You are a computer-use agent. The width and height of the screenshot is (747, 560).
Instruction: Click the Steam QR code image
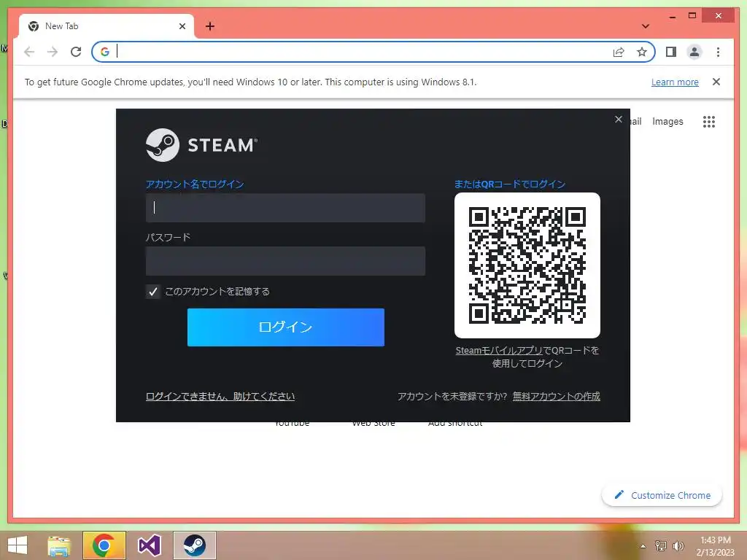tap(527, 265)
